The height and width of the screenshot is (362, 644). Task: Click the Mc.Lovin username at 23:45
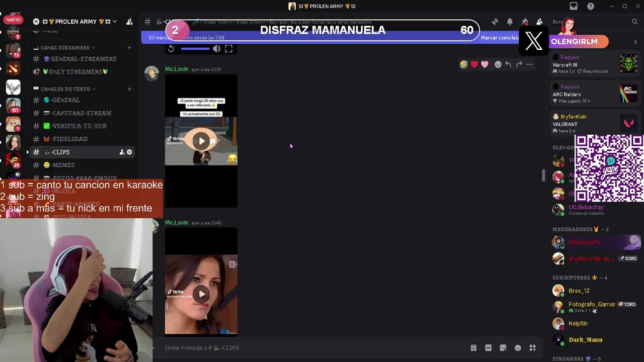pos(177,223)
